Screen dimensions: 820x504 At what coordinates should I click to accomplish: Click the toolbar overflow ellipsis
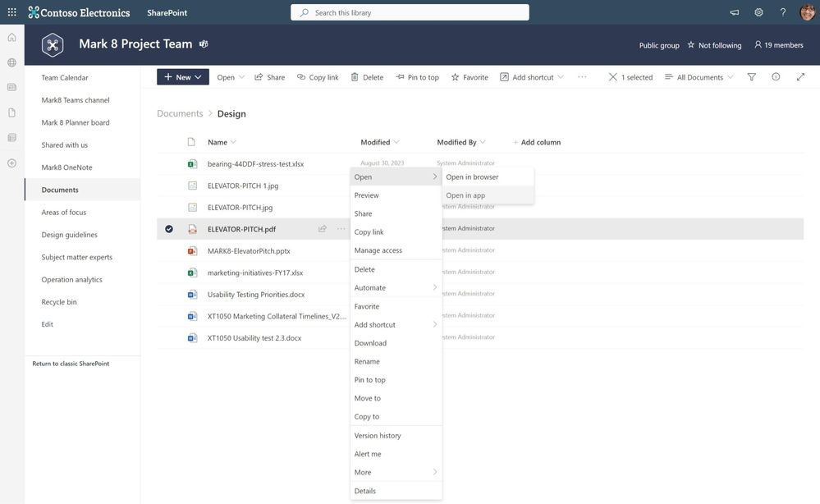tap(582, 77)
